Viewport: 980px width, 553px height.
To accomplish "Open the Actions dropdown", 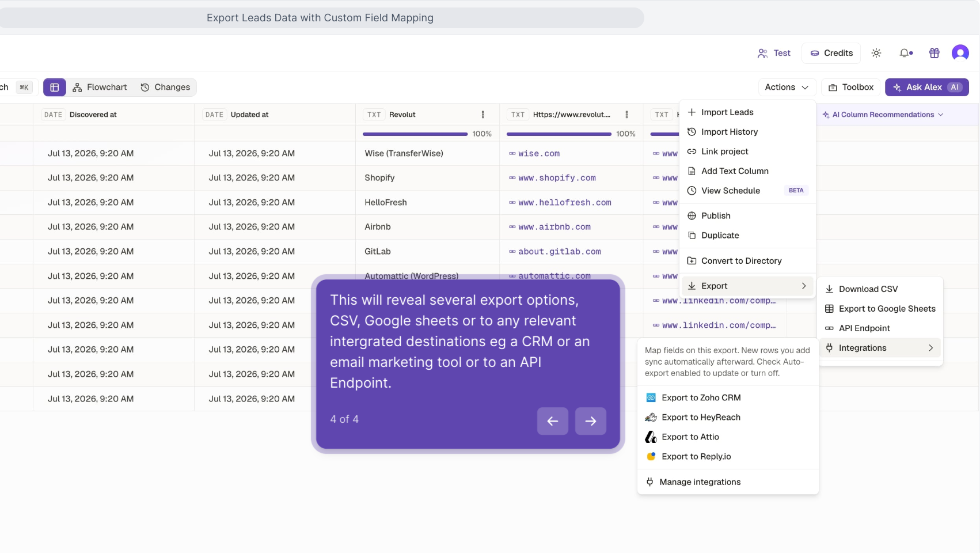I will point(787,87).
